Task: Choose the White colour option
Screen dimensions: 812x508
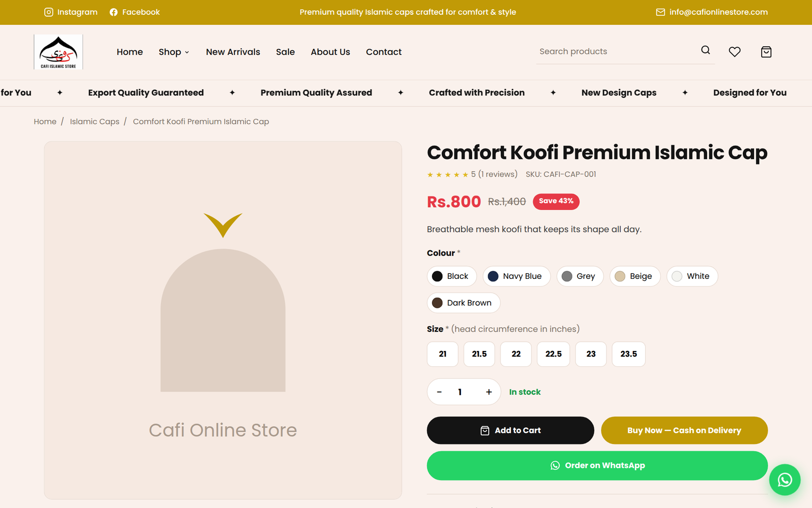Action: coord(692,276)
